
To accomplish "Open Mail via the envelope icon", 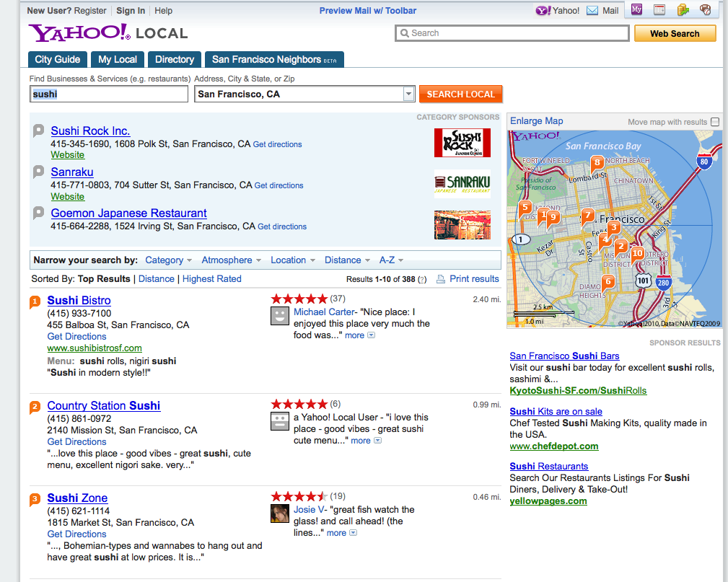I will (593, 10).
